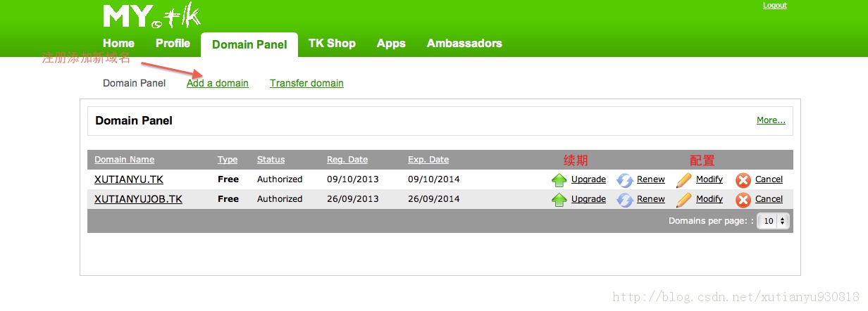Open the Profile tab

(173, 43)
